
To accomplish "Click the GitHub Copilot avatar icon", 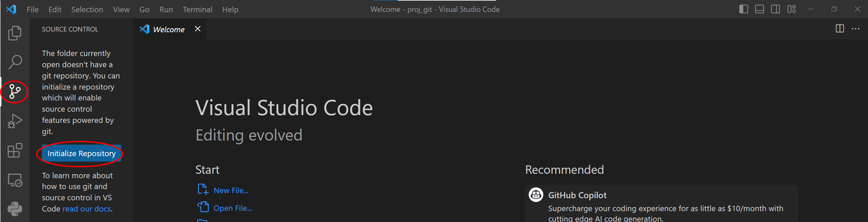I will [536, 195].
